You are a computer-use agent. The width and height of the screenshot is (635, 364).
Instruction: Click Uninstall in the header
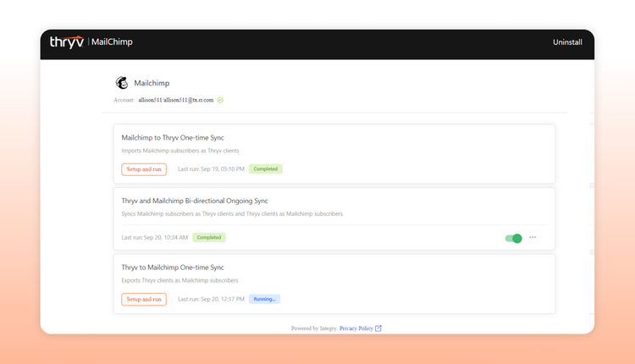(567, 42)
